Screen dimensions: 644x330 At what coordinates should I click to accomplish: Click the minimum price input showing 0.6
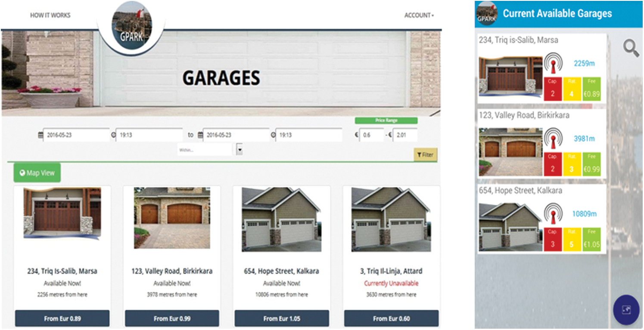372,135
